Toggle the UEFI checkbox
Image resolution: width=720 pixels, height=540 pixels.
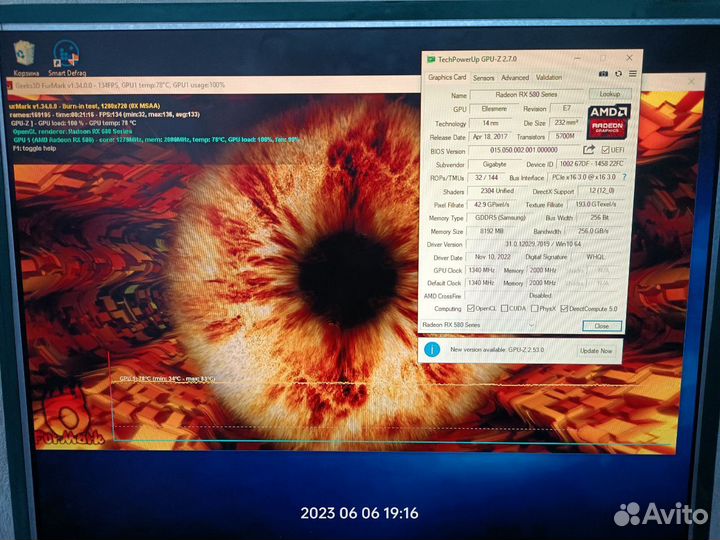tap(606, 150)
